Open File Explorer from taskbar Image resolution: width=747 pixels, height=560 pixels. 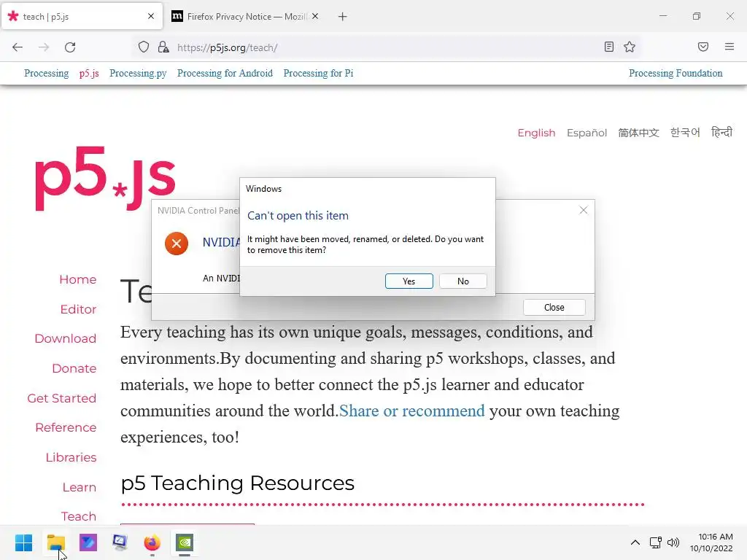click(55, 542)
